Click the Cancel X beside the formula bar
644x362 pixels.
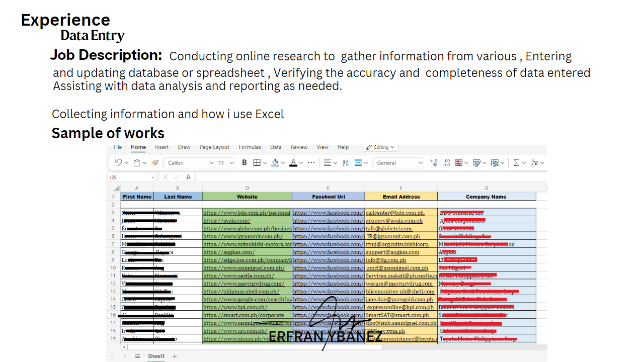(165, 177)
